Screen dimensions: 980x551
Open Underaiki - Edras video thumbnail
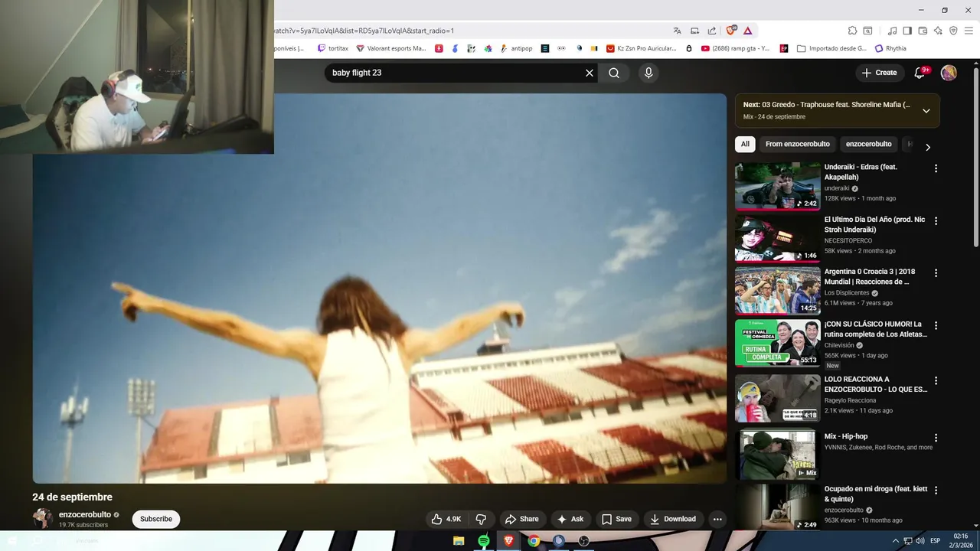(x=778, y=186)
